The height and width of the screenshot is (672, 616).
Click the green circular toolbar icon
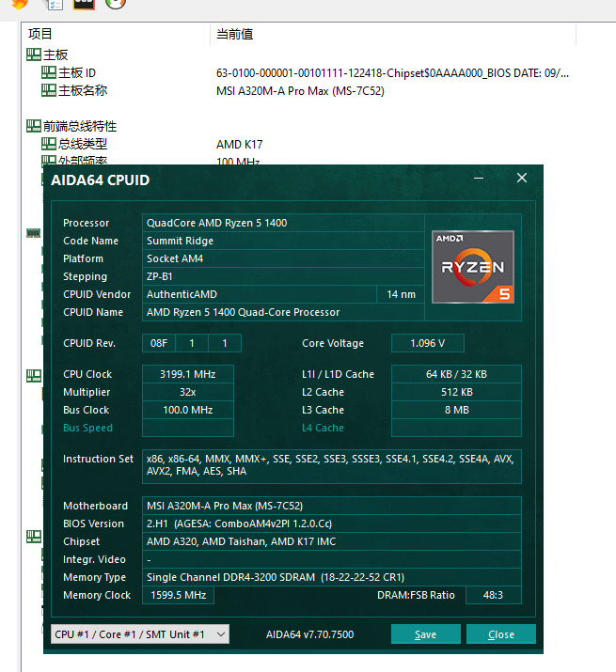coord(115,3)
